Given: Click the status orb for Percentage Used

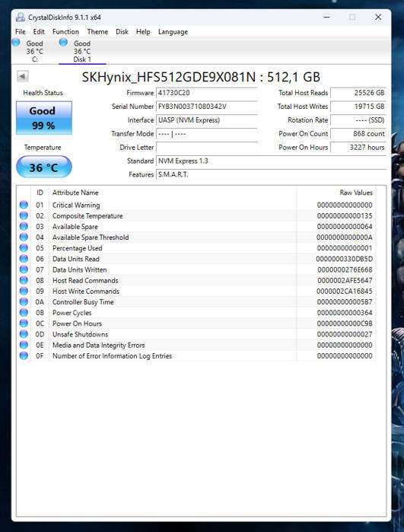Looking at the screenshot, I should 24,248.
